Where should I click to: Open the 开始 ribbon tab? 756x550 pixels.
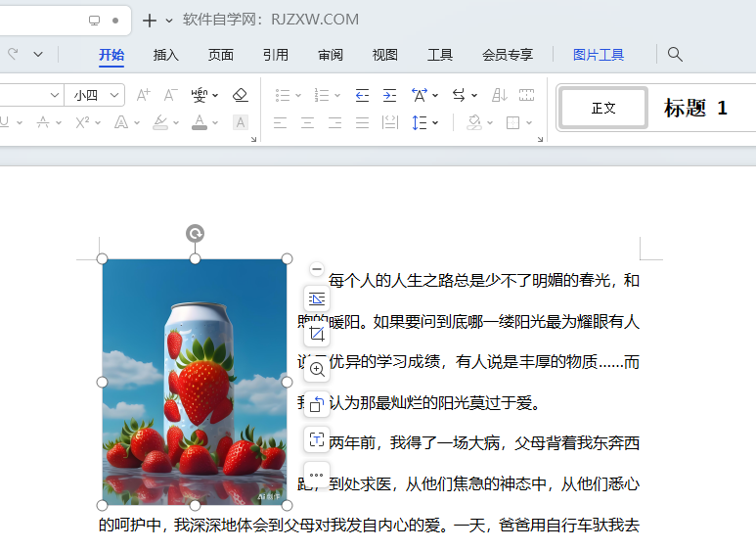tap(111, 55)
